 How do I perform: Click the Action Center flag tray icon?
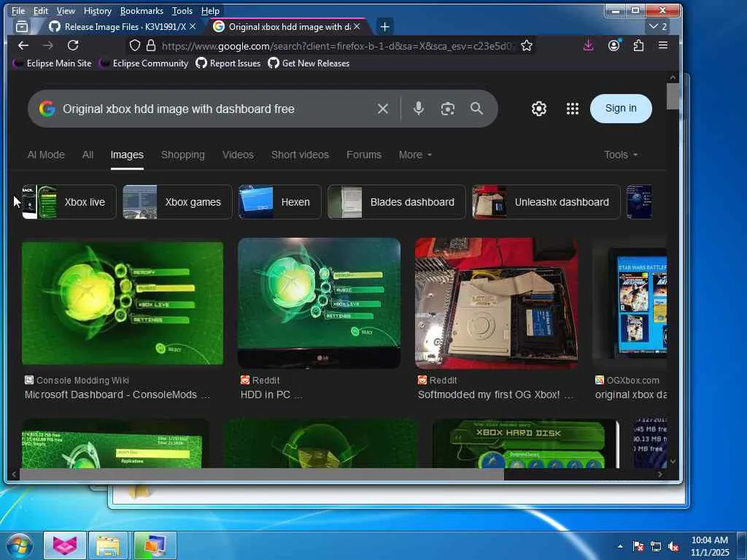[638, 546]
